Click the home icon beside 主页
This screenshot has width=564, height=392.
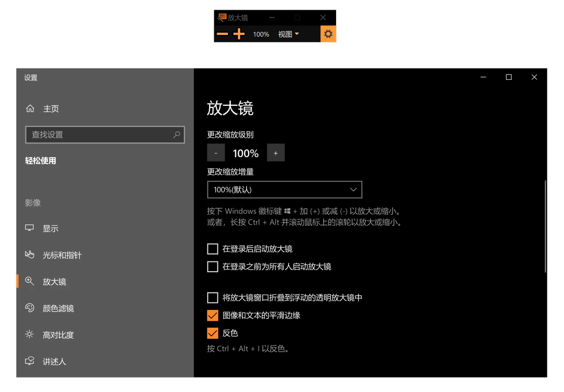(30, 109)
